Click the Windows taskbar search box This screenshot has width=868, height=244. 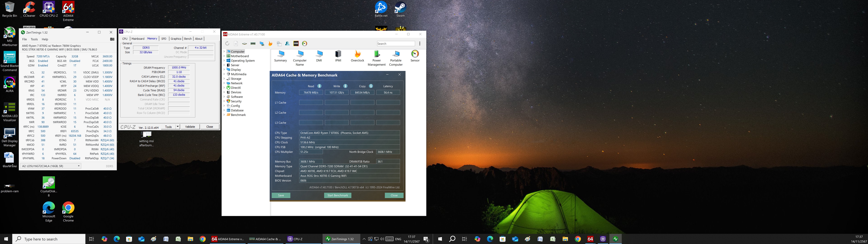pos(49,239)
